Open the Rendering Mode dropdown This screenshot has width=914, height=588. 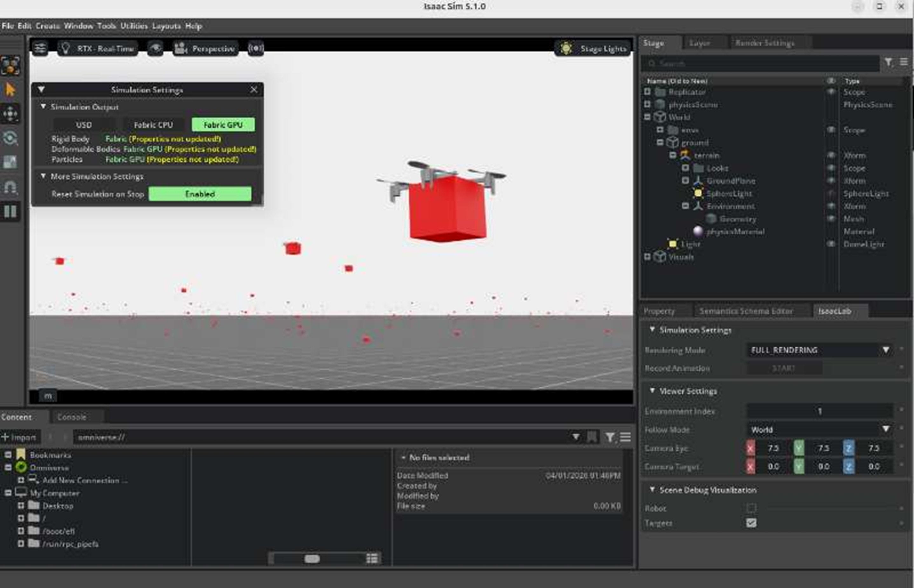[x=820, y=350]
